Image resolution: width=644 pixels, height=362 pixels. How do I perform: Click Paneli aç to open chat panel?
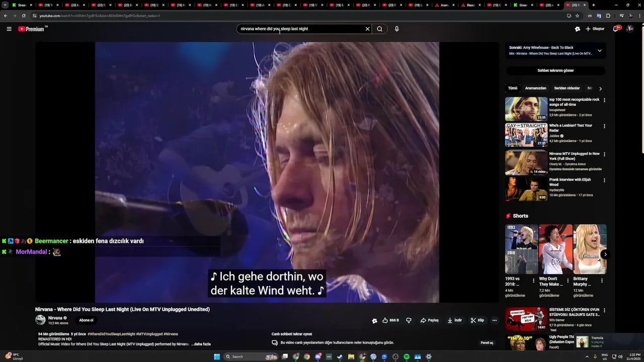(x=487, y=343)
